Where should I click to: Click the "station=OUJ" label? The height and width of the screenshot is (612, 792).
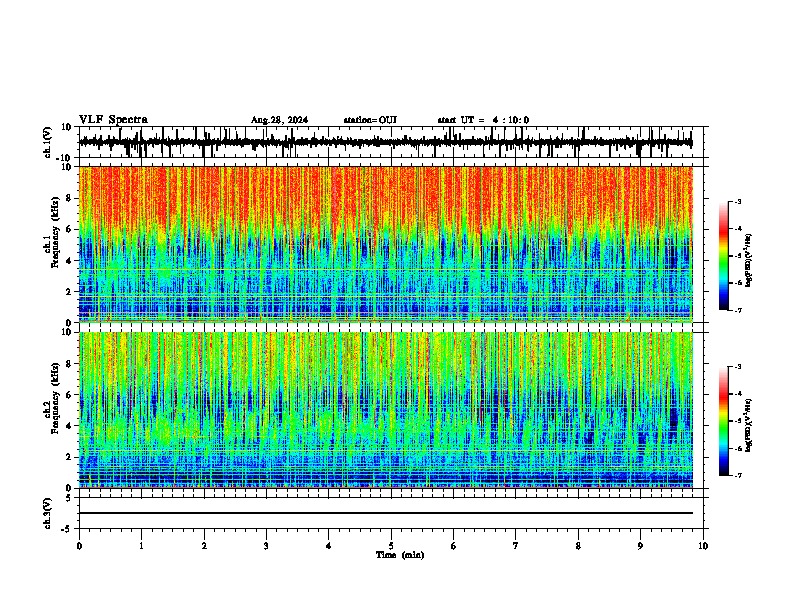point(370,120)
